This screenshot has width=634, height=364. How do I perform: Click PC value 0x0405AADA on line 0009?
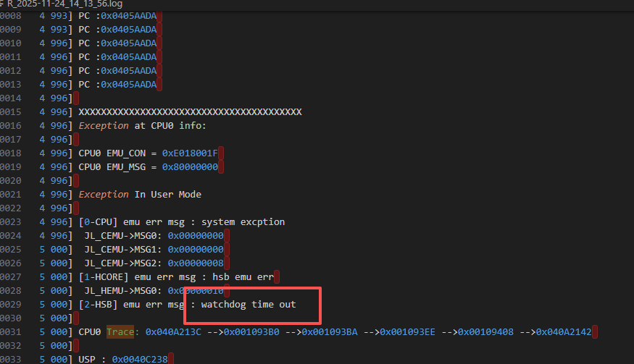pyautogui.click(x=128, y=30)
